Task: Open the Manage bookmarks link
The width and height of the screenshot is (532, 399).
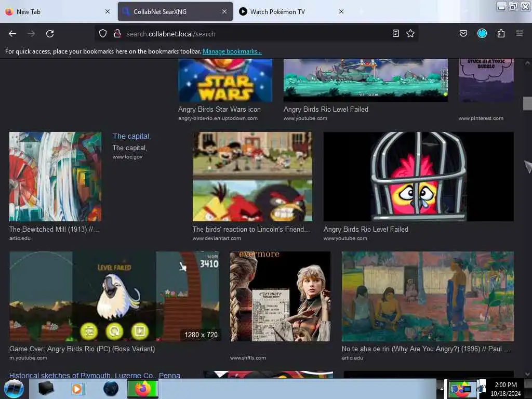Action: point(232,51)
